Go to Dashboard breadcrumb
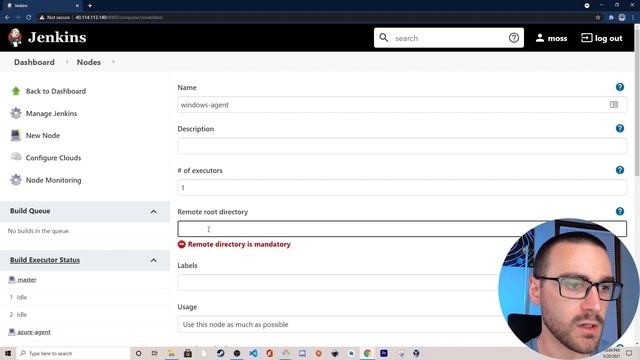 [34, 62]
